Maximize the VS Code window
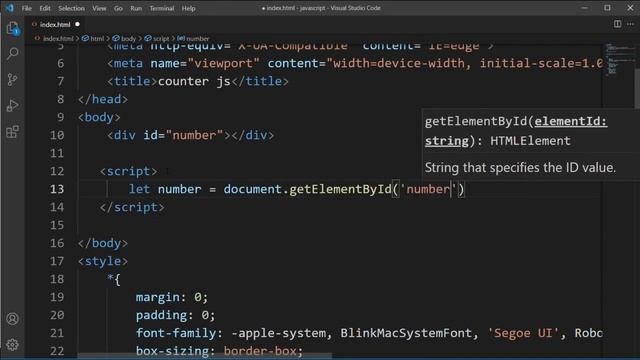Screen dimensions: 640x360 (x=607, y=8)
